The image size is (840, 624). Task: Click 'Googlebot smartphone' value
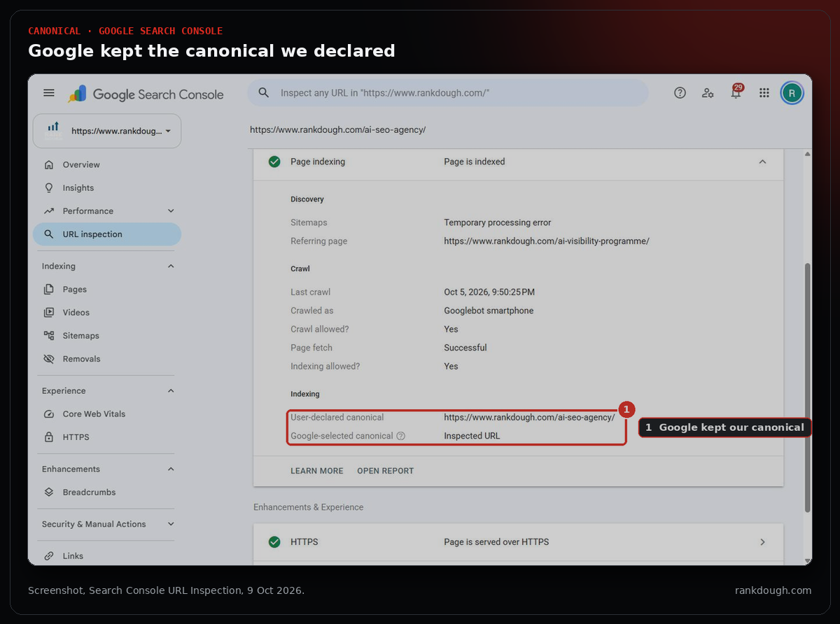pyautogui.click(x=489, y=311)
